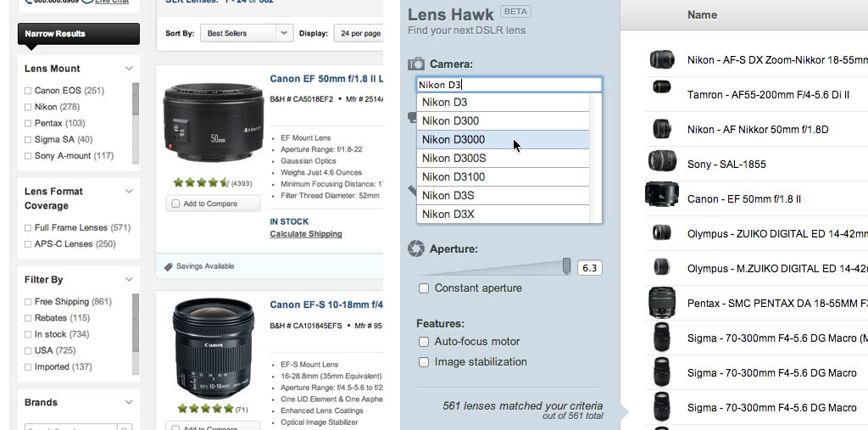This screenshot has height=430, width=868.
Task: Click the Savings Available tag icon
Action: click(168, 266)
